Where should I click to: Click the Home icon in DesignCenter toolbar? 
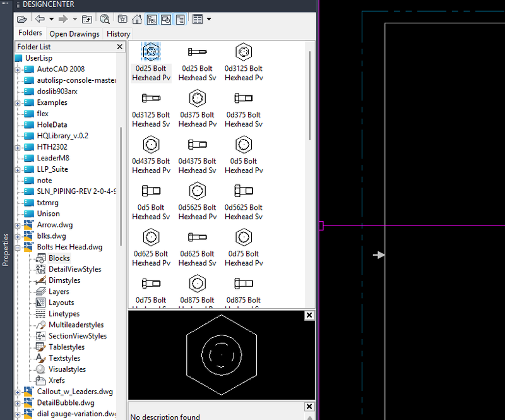pyautogui.click(x=138, y=19)
